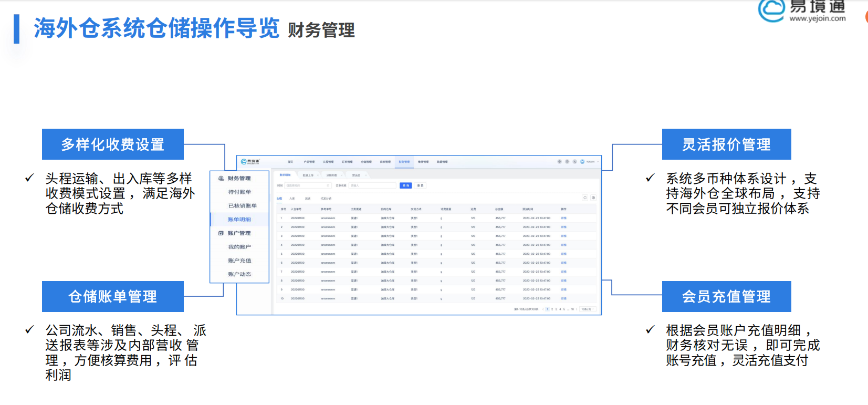
Task: Click the 订单名称 input field
Action: point(372,185)
